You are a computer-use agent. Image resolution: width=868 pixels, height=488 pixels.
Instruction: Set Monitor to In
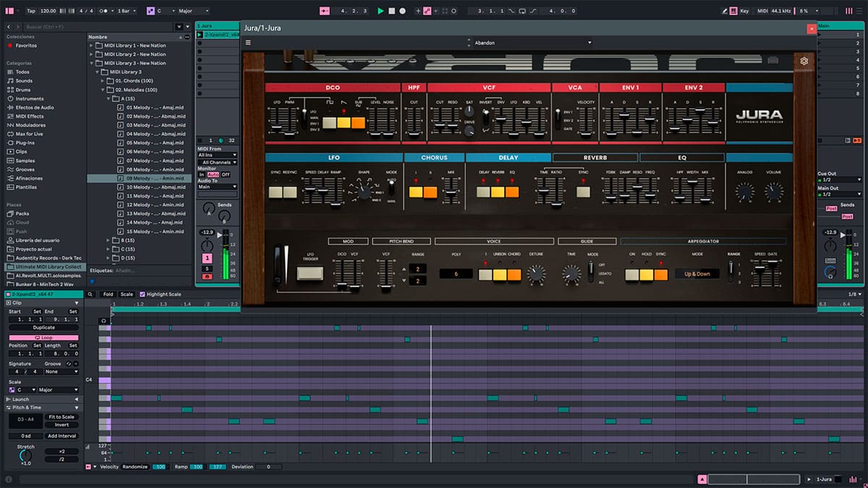click(x=202, y=174)
